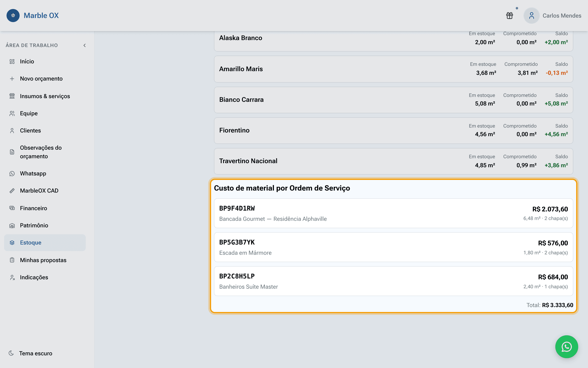Click the 6,48 m² · 2 chapa(s) detail

(x=546, y=219)
